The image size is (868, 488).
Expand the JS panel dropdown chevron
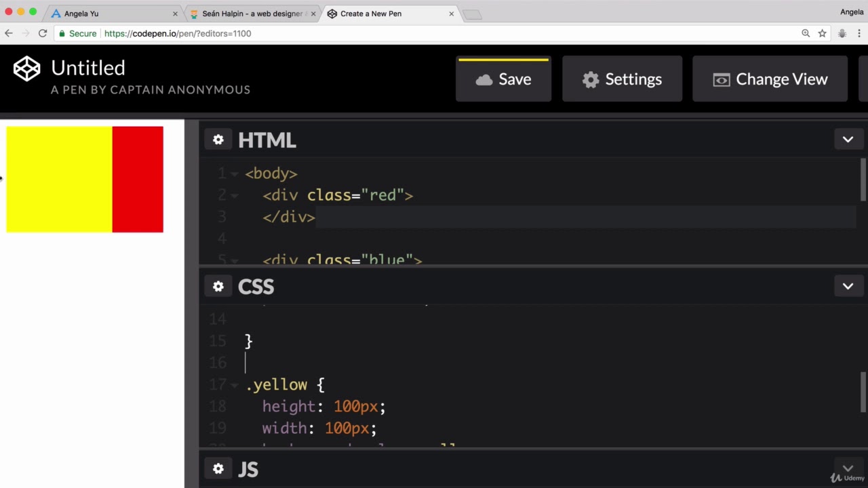[x=848, y=468]
